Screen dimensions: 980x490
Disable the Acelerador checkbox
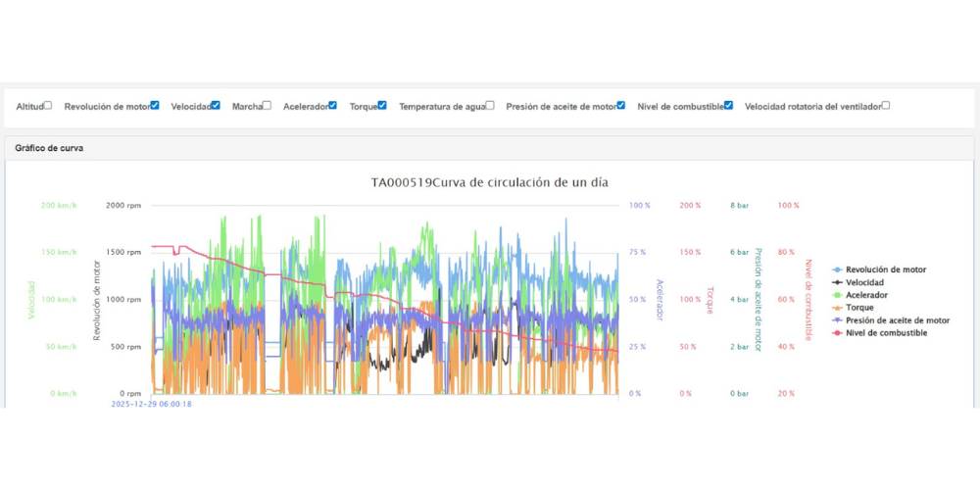[x=333, y=106]
